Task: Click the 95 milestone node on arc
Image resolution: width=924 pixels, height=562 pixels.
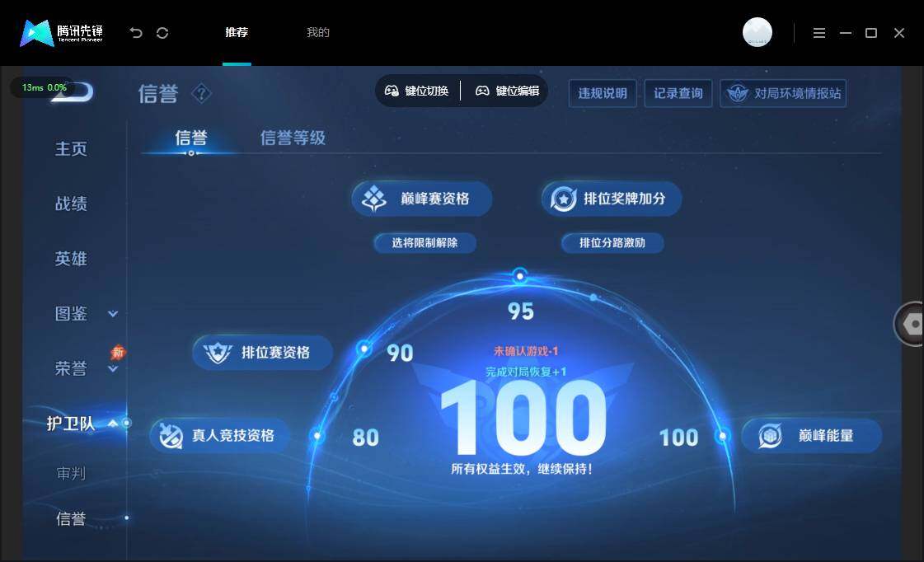Action: coord(520,275)
